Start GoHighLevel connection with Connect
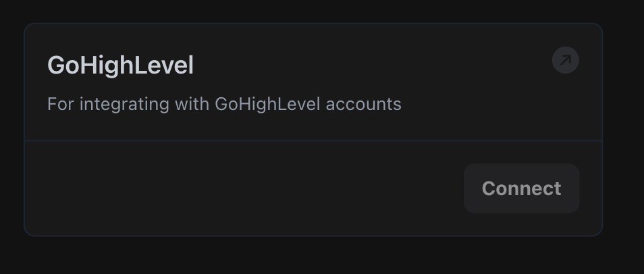 point(521,188)
